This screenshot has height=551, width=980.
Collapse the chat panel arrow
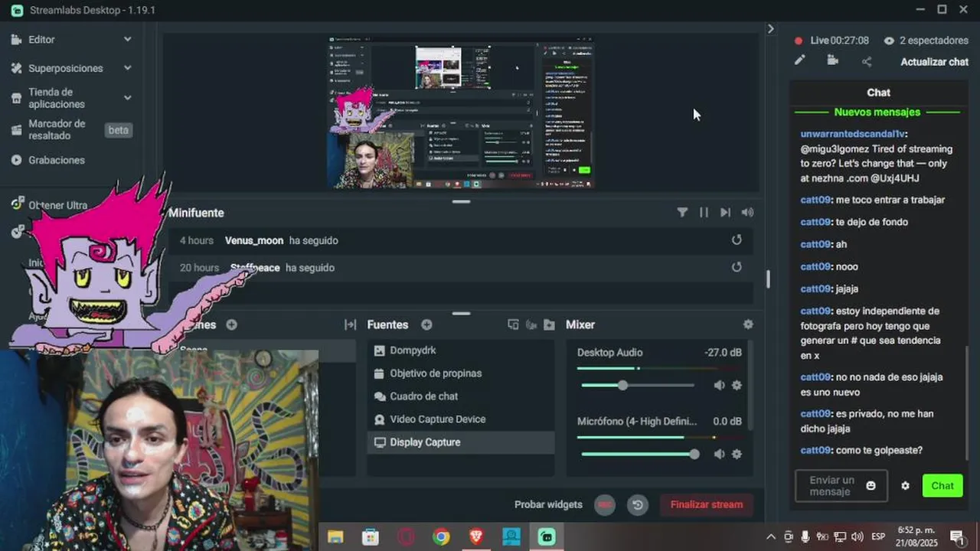770,28
